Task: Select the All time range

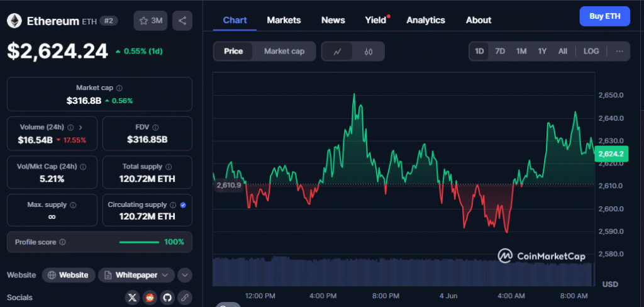Action: [x=563, y=52]
